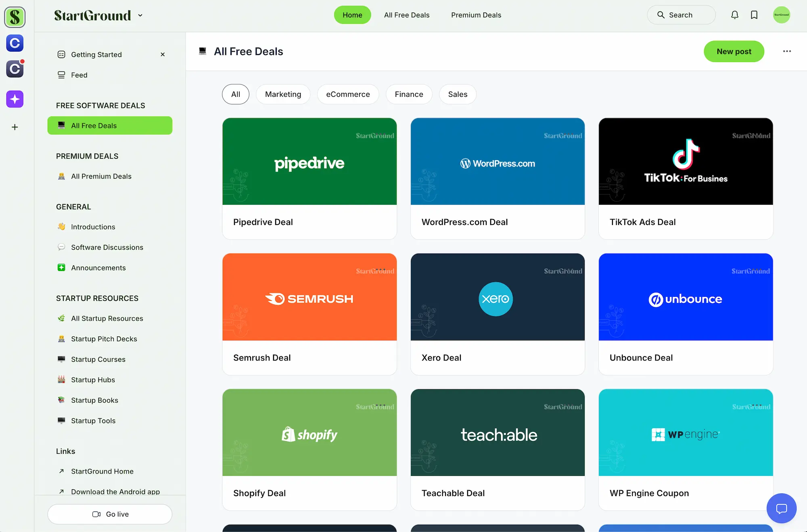
Task: Filter deals by Sales
Action: (x=458, y=94)
